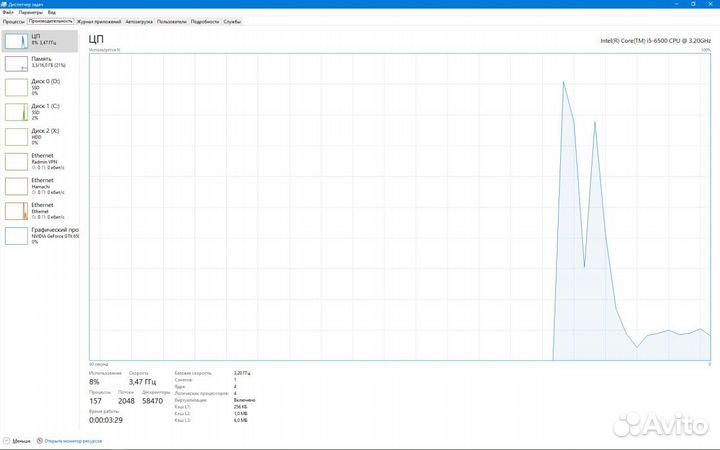Click the Открыть монитор ресурсов link
The height and width of the screenshot is (450, 720).
pyautogui.click(x=73, y=439)
